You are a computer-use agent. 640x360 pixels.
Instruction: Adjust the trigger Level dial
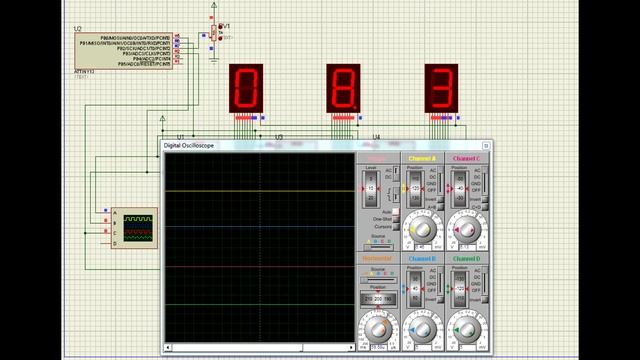371,189
